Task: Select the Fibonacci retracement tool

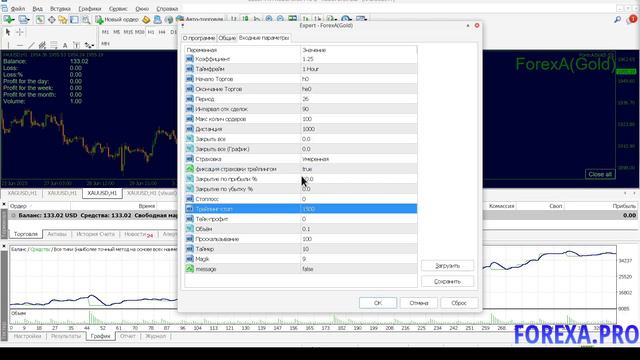Action: 53,45
